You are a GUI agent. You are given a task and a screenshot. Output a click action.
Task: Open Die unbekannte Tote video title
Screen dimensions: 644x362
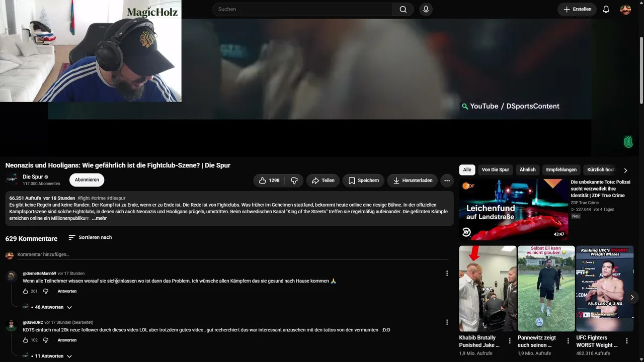(x=601, y=189)
